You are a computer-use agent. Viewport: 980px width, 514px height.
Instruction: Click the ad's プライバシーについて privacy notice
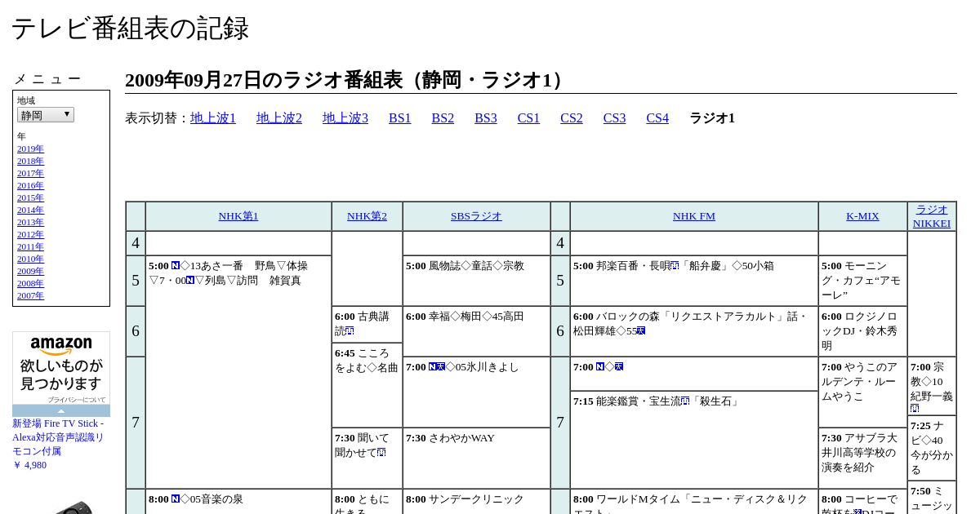77,400
